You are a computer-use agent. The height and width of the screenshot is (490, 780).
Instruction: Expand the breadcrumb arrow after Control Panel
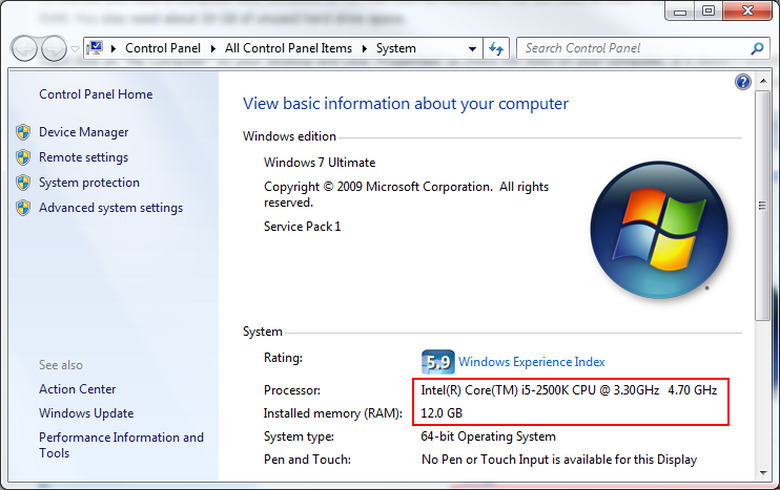(215, 48)
